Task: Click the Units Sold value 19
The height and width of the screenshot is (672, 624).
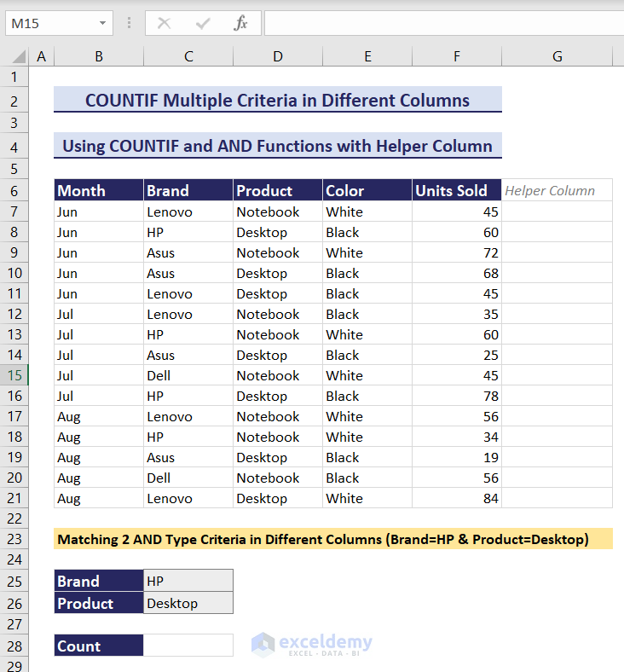Action: pos(457,457)
